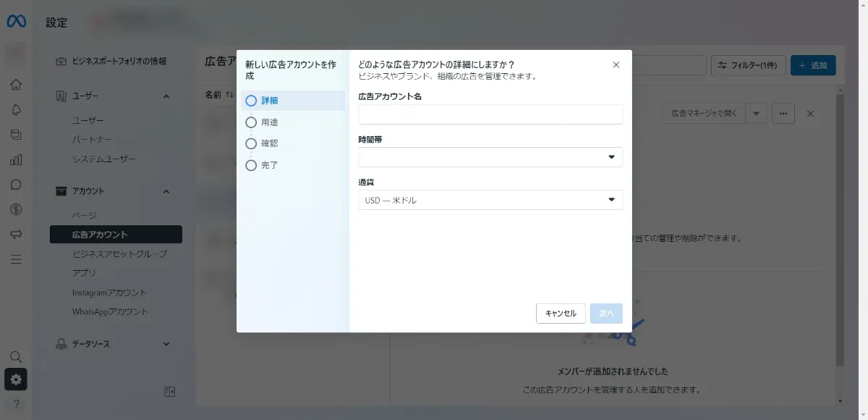The width and height of the screenshot is (868, 420).
Task: Open the 通貨 currency dropdown
Action: 490,200
